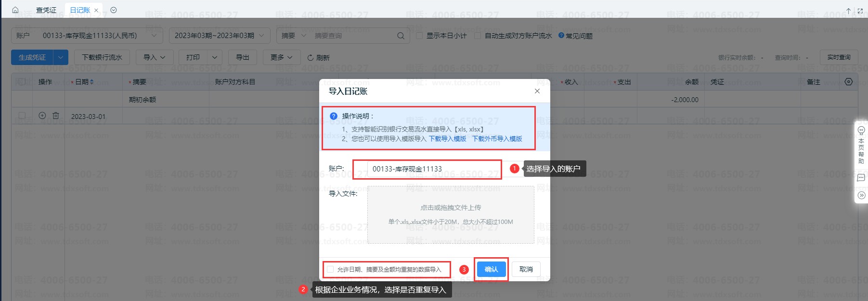
Task: Click the 刷新 refresh icon
Action: coord(311,57)
